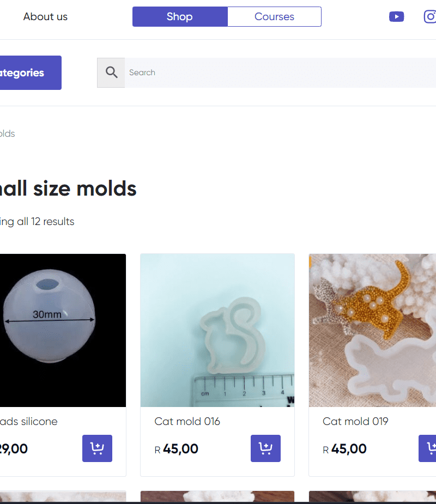Go to molds breadcrumb link

coord(7,133)
